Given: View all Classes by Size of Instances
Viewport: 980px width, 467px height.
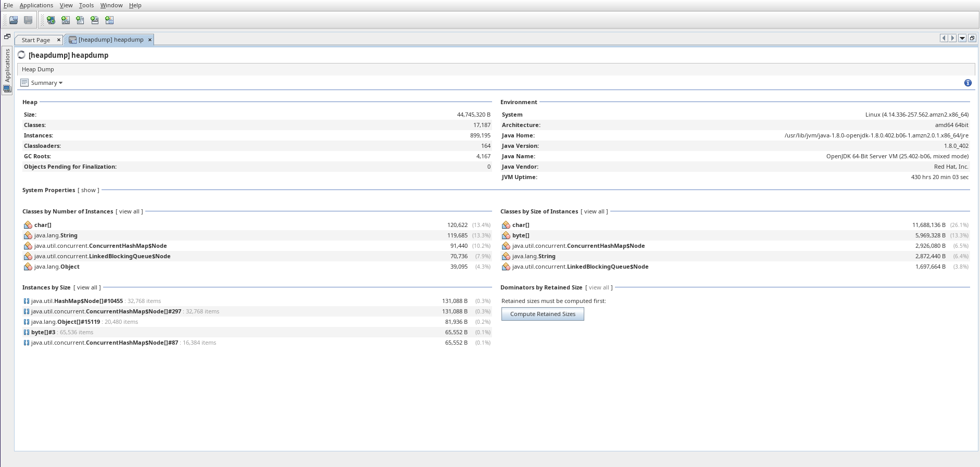Looking at the screenshot, I should pos(594,211).
